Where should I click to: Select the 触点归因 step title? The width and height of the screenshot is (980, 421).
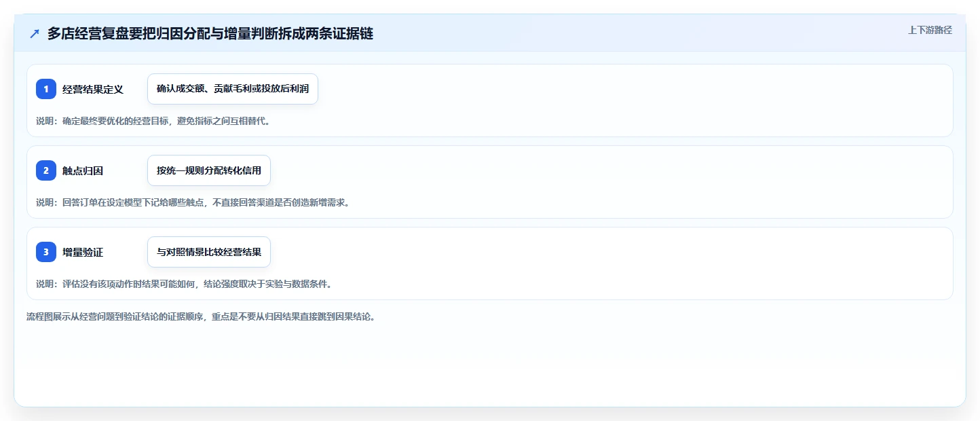[83, 170]
